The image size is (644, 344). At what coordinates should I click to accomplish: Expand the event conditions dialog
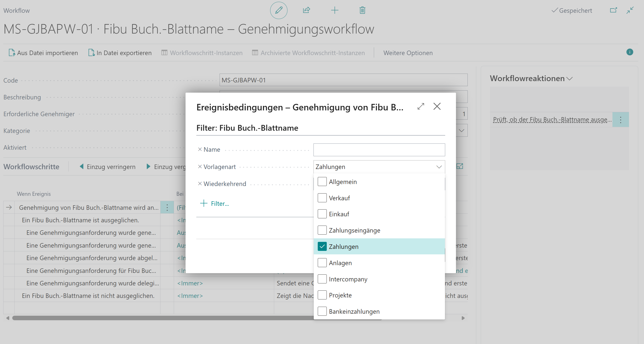[x=421, y=106]
